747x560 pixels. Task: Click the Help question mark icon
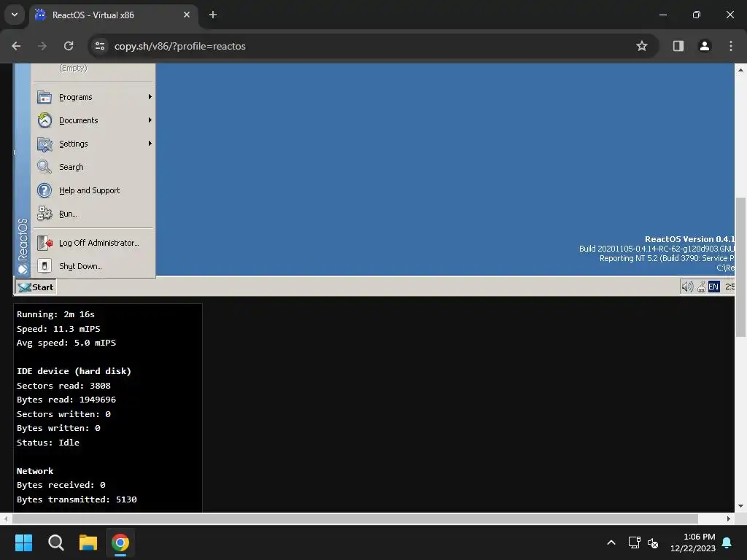44,190
